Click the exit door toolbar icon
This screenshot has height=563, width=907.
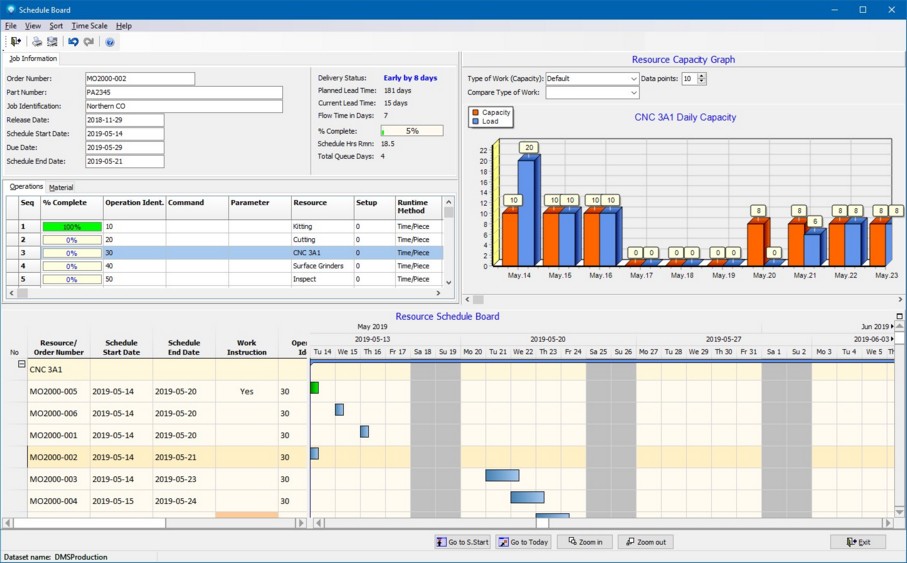[x=15, y=42]
